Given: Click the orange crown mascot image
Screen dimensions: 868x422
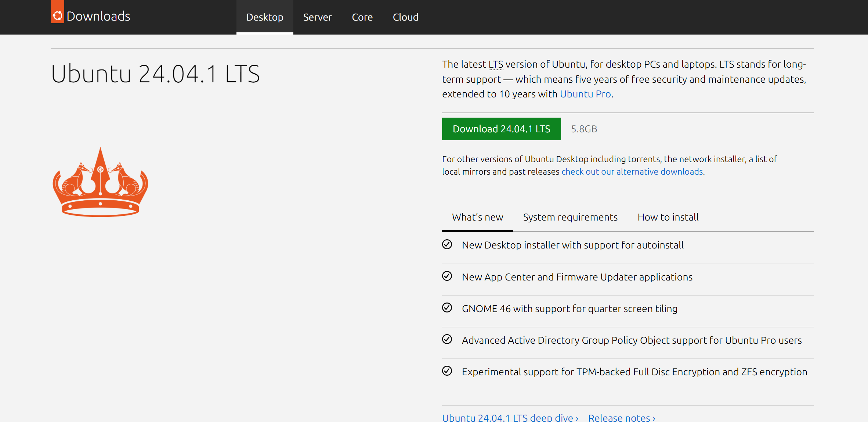Looking at the screenshot, I should point(100,182).
